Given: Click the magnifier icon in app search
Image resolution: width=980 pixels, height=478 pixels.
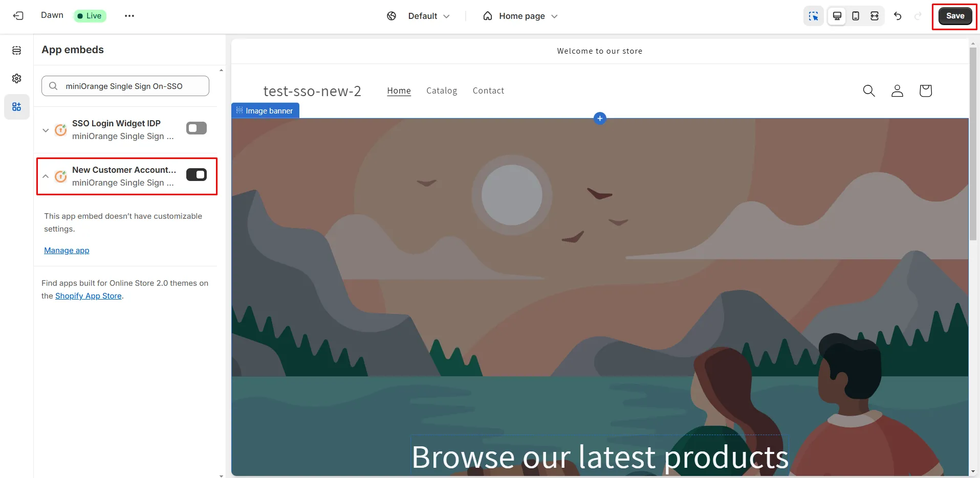Looking at the screenshot, I should click(x=53, y=86).
